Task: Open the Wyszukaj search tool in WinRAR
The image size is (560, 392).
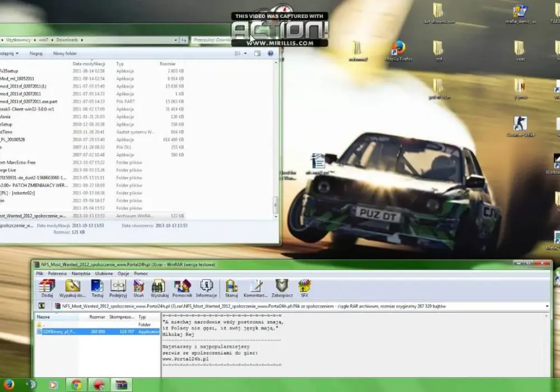Action: pos(159,288)
